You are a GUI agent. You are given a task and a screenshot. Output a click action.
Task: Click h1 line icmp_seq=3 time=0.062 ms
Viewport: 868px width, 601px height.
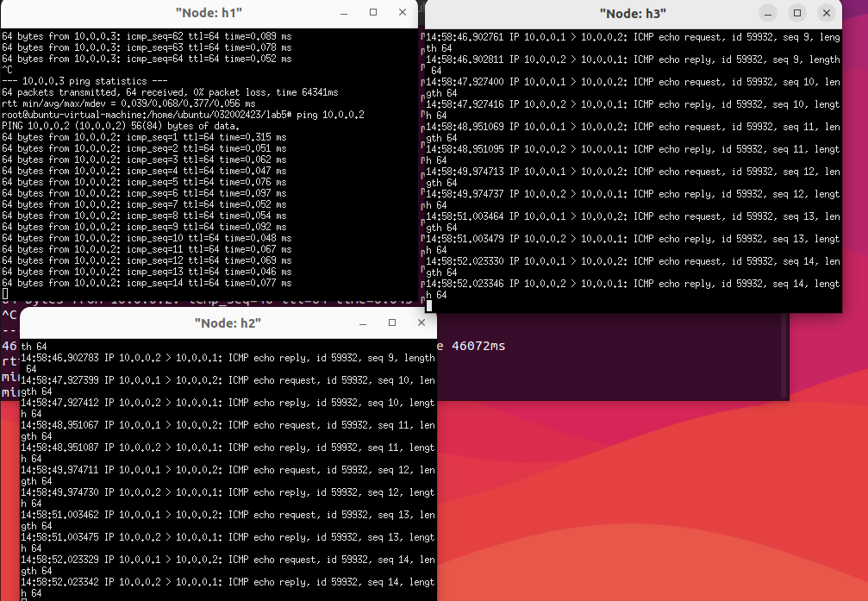144,160
